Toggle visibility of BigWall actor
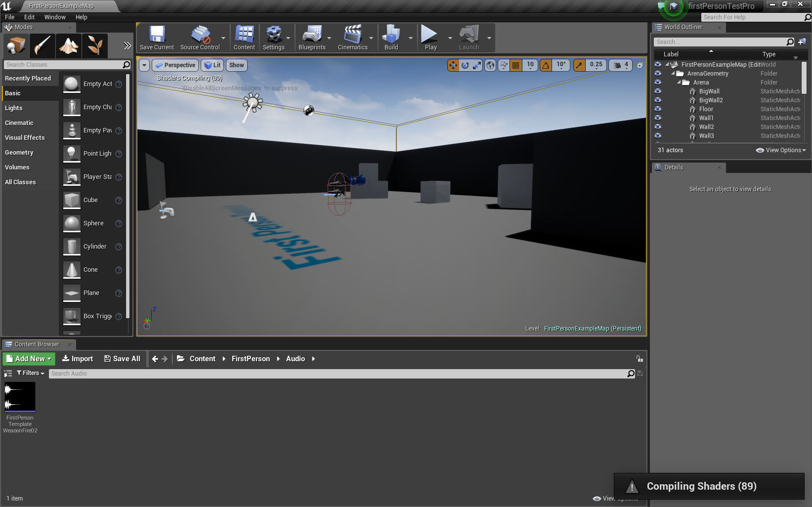Screen dimensions: 812x507 (658, 91)
